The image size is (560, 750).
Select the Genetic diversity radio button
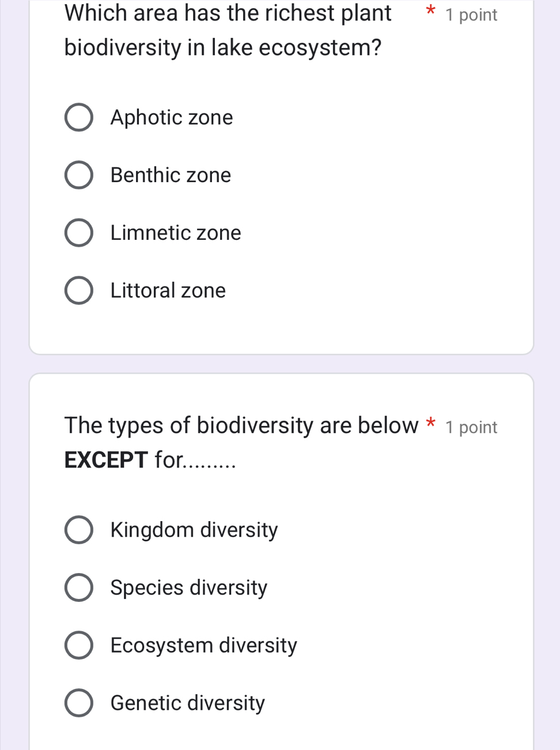tap(79, 703)
